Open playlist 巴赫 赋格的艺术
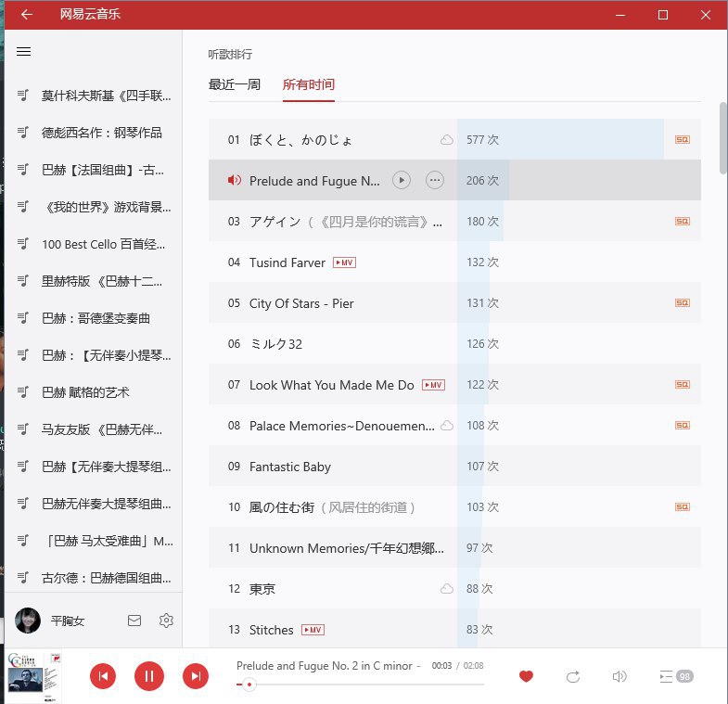Viewport: 728px width, 704px height. (x=85, y=392)
